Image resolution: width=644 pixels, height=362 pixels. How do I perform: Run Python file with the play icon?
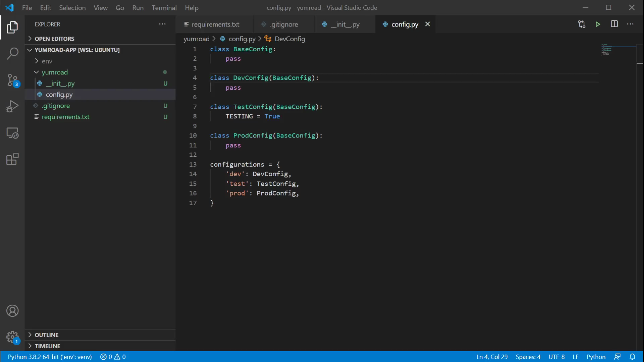point(598,24)
